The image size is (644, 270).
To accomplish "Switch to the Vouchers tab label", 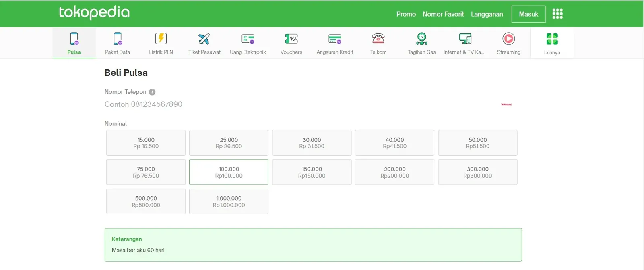I will (x=291, y=52).
